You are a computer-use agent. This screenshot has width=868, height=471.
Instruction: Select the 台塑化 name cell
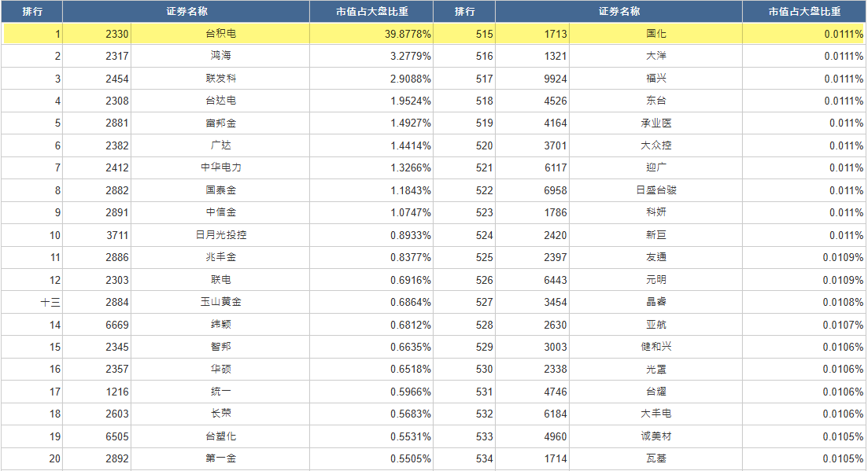coord(220,436)
